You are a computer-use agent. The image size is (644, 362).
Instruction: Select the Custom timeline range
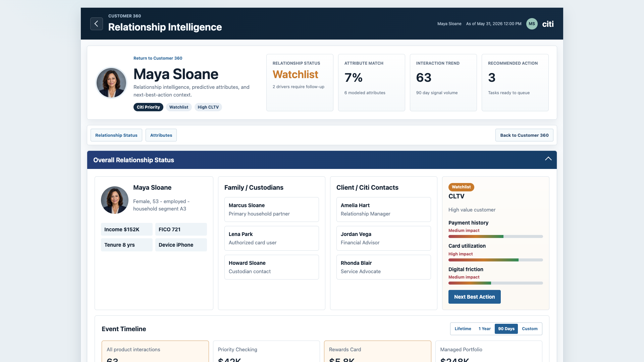[530, 328]
